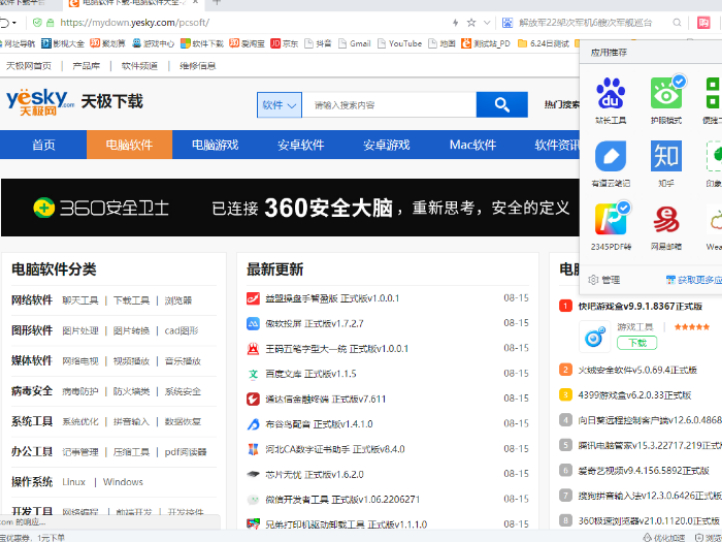Click the 快吧游戏盒 app thumbnail icon

click(594, 337)
